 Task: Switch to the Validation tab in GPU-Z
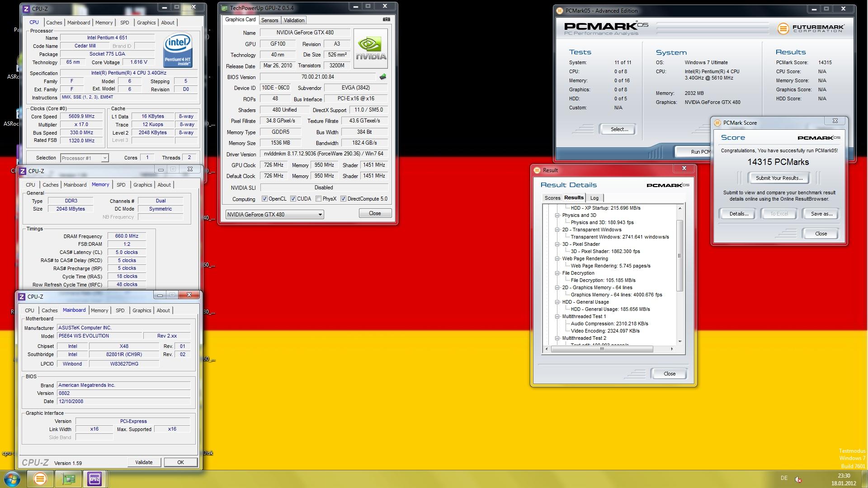(294, 20)
